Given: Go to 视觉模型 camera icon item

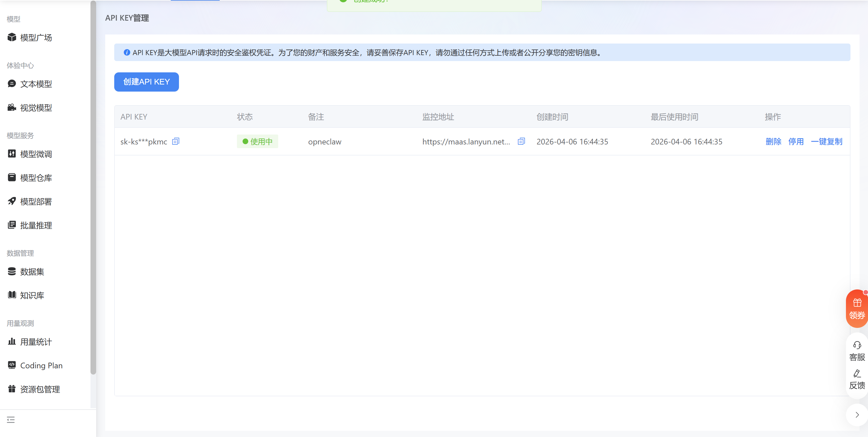Looking at the screenshot, I should click(36, 108).
